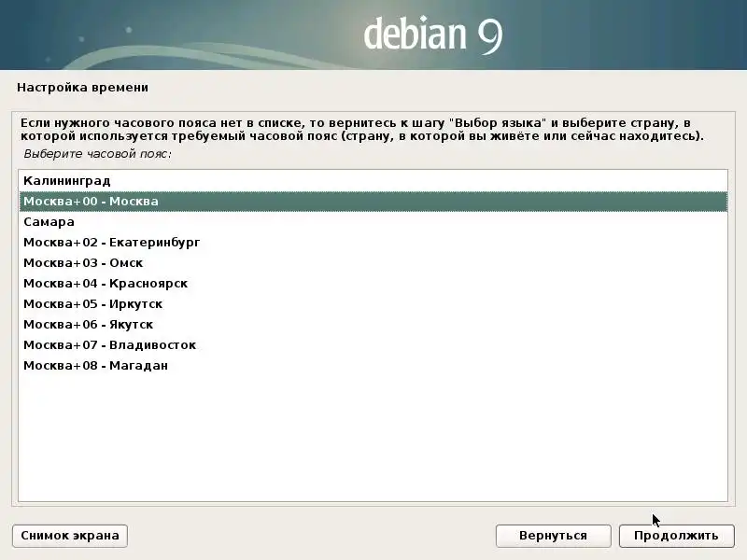Viewport: 747px width, 560px height.
Task: Pick Москва+06 - Якутск entry
Action: point(373,324)
